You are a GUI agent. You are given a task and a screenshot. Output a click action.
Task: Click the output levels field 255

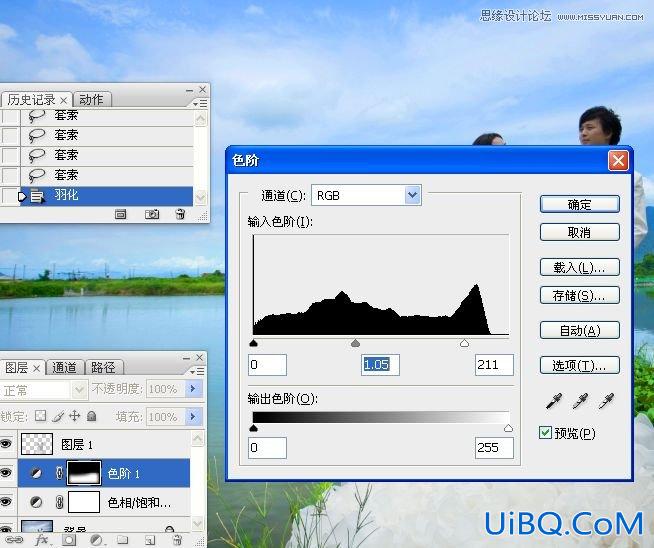[x=494, y=448]
